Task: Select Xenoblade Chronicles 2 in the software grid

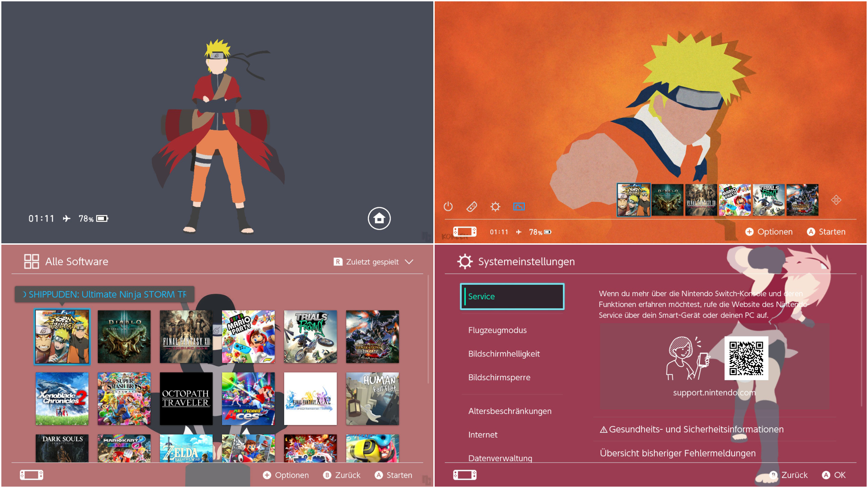Action: click(x=62, y=399)
